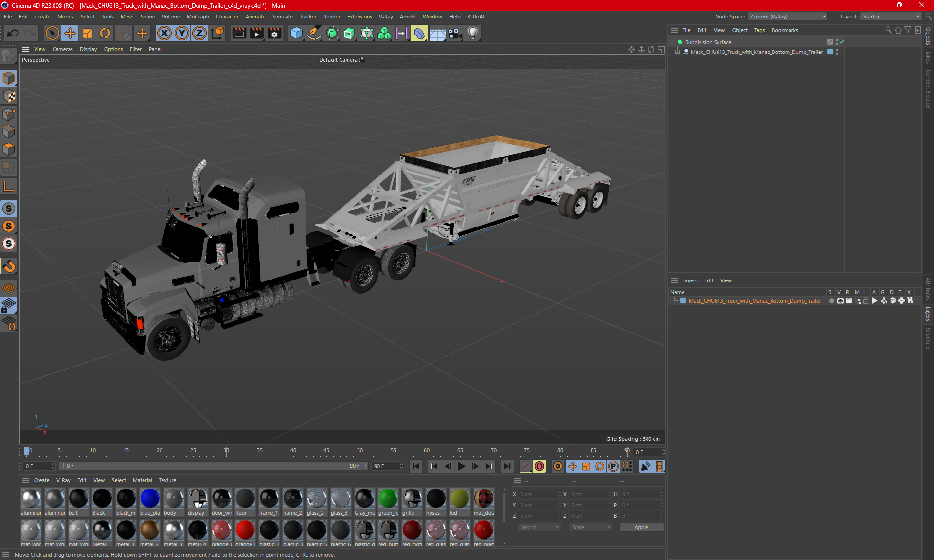Toggle Autokeying record button
Screen dimensions: 934x560
click(x=539, y=466)
